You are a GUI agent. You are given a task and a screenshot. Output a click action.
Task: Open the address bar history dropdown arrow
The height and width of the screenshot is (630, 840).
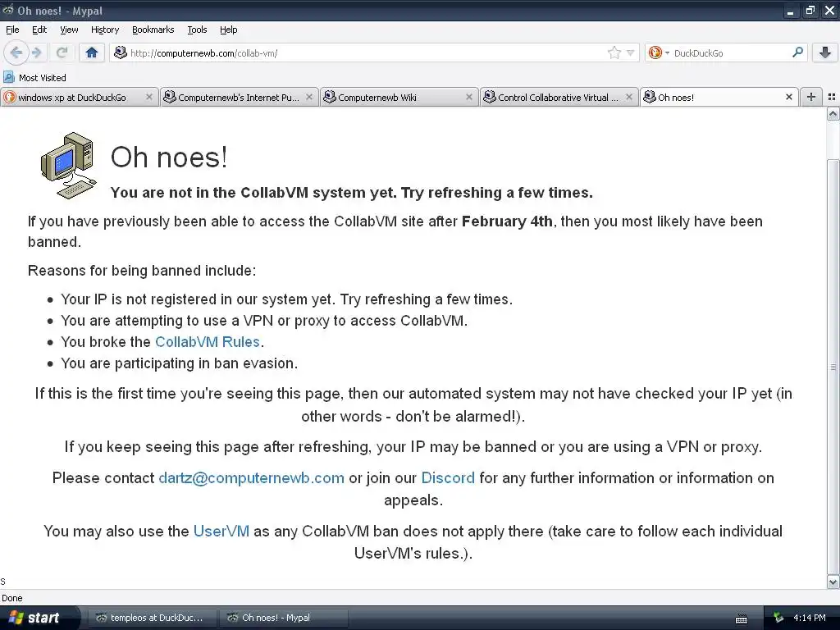pos(631,52)
